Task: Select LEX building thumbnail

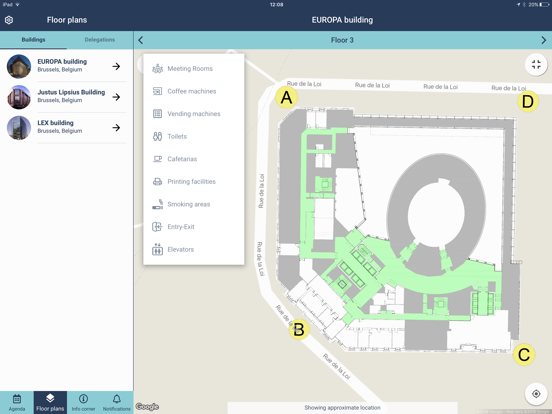Action: (19, 127)
